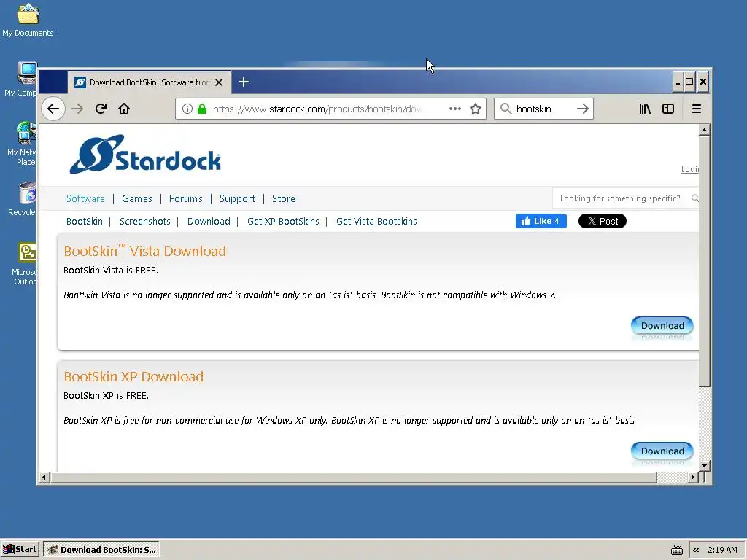Viewport: 747px width, 560px height.
Task: Minimize the browser window
Action: point(678,82)
